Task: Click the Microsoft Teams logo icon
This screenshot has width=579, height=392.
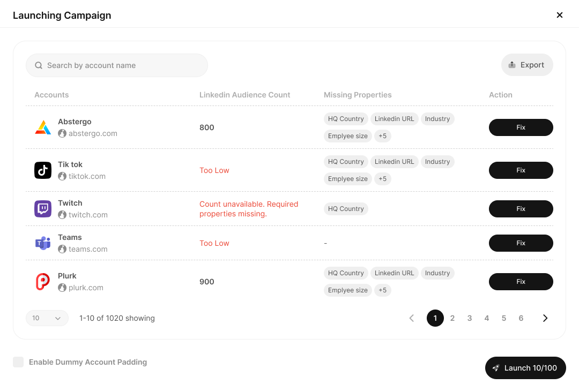Action: [43, 243]
